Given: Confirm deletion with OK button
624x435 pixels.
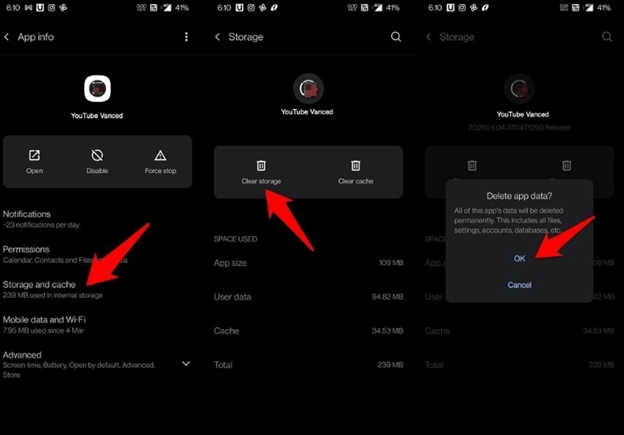Looking at the screenshot, I should [x=519, y=259].
